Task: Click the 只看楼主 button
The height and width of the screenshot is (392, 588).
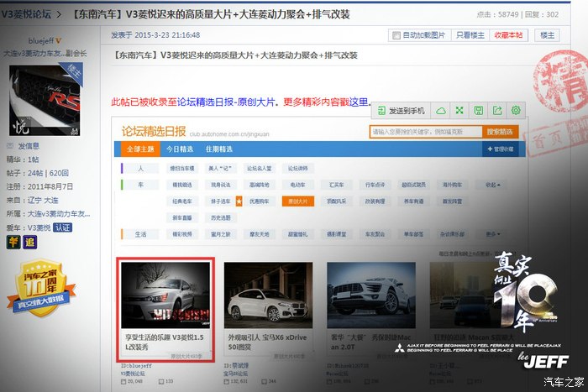Action: (x=469, y=35)
